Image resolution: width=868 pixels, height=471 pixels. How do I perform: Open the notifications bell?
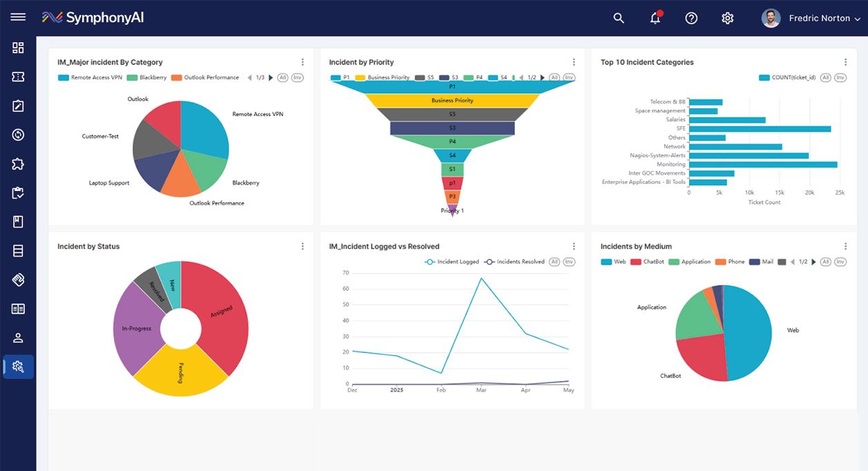pos(655,18)
